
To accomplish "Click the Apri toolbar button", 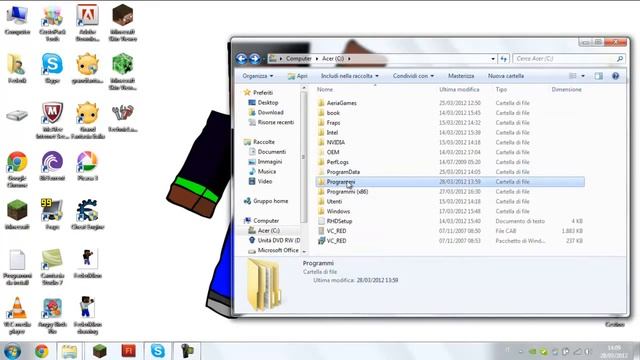I will click(x=298, y=76).
